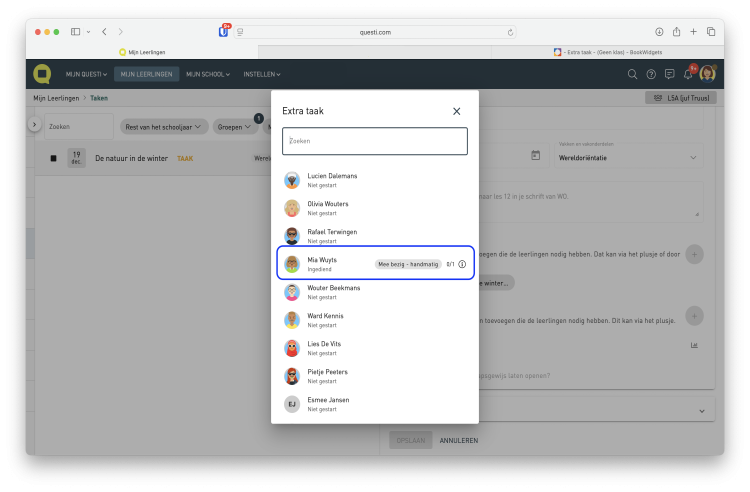
Task: Select student Rafael Terwingen
Action: 375,236
